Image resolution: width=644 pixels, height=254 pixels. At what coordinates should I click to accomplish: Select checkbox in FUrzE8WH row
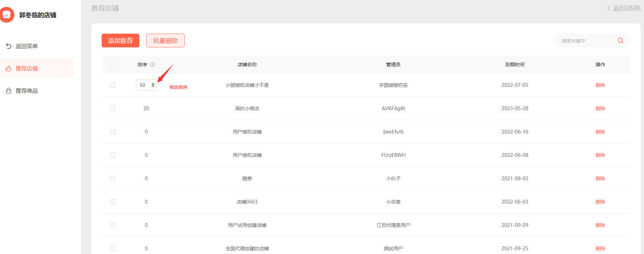pyautogui.click(x=113, y=155)
